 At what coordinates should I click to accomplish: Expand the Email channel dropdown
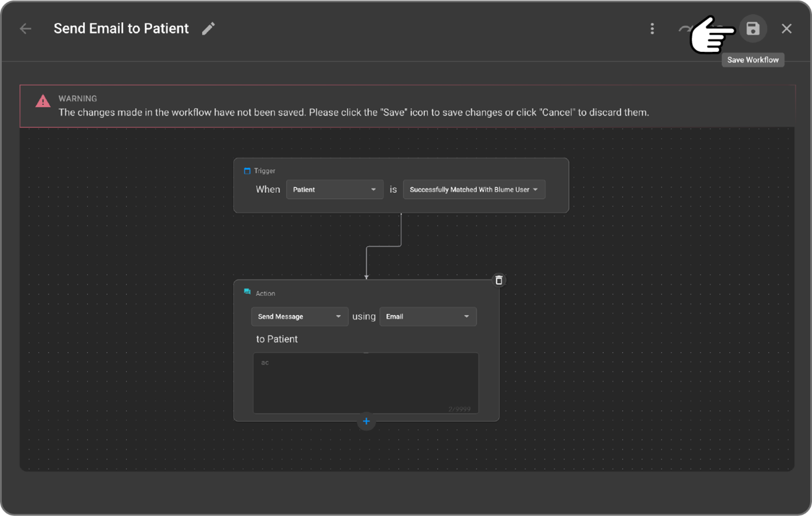428,317
